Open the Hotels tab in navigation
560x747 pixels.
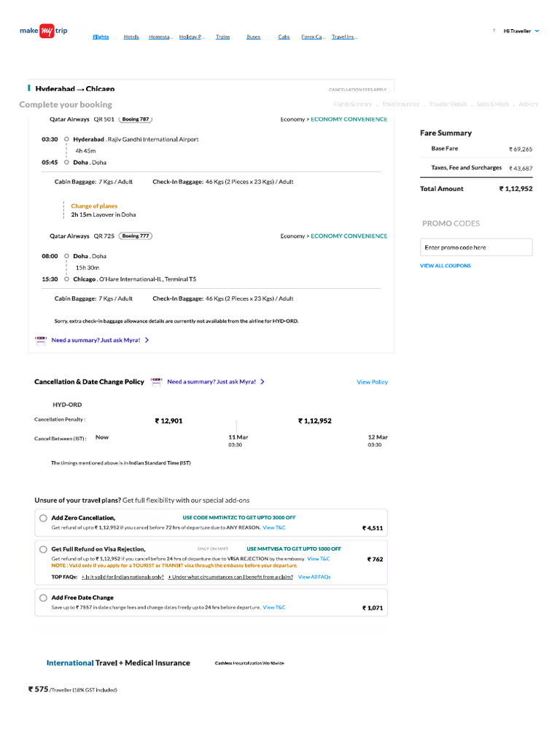pyautogui.click(x=131, y=36)
